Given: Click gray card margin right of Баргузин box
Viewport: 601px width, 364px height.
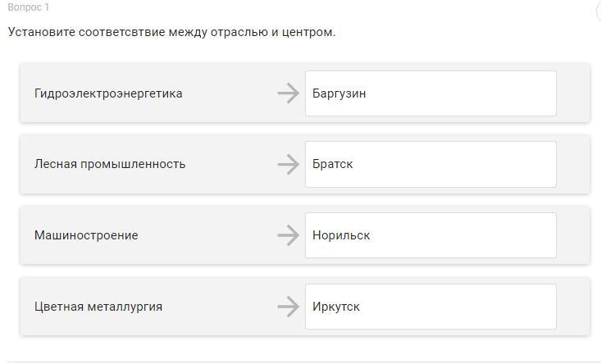Looking at the screenshot, I should [x=573, y=93].
